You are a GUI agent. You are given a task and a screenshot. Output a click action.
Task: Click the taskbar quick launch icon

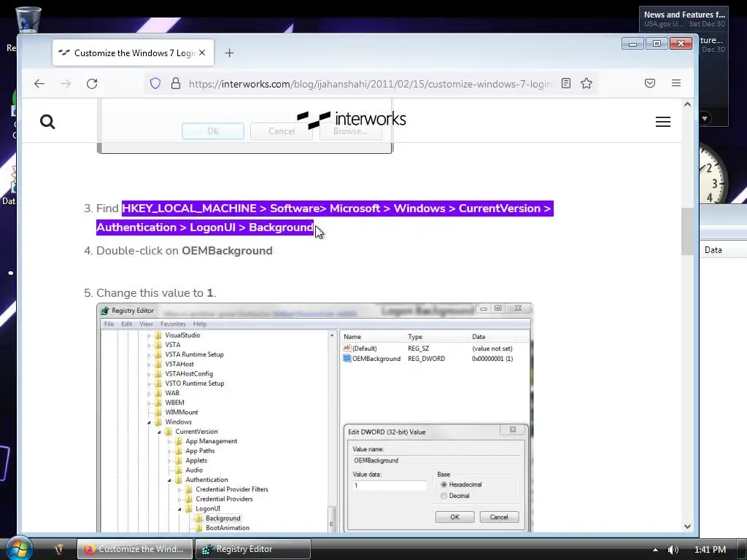point(59,549)
